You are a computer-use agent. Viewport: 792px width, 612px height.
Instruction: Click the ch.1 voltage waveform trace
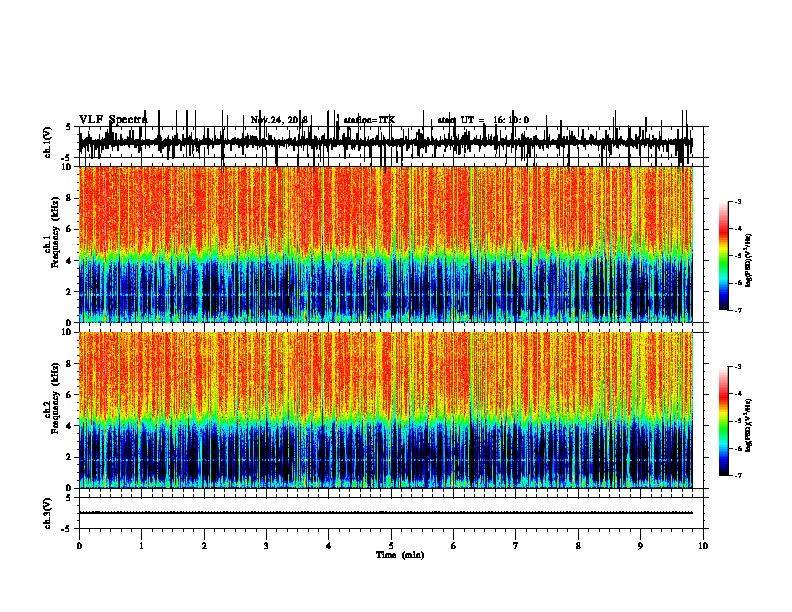coord(385,142)
